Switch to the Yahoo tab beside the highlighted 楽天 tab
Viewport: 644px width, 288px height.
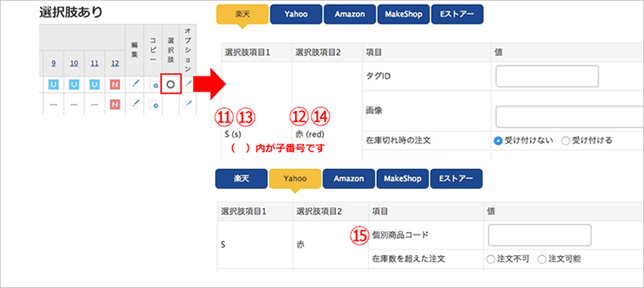coord(296,14)
